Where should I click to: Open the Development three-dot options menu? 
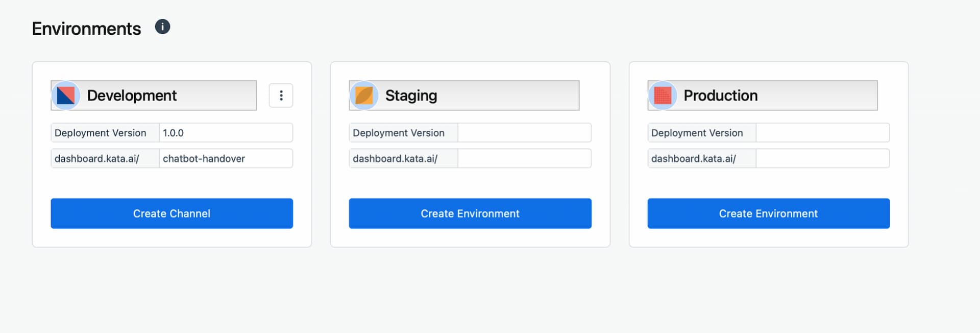pos(281,96)
